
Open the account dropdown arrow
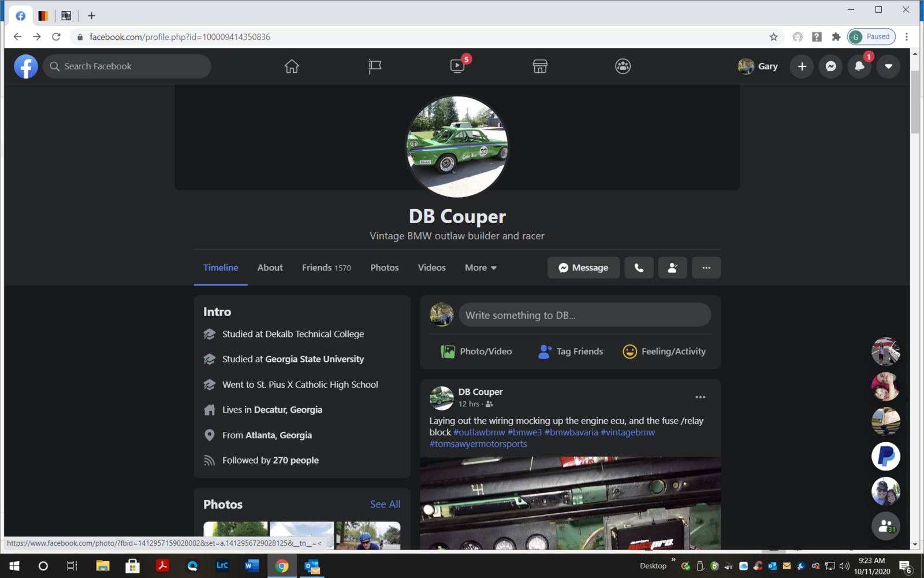[888, 66]
